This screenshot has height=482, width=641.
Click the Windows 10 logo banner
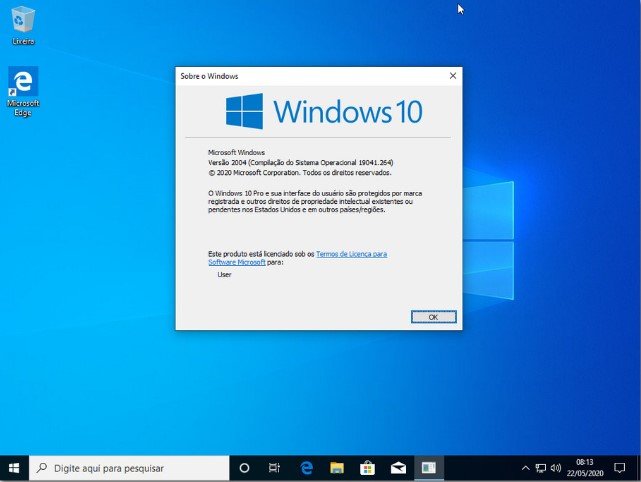[x=324, y=111]
